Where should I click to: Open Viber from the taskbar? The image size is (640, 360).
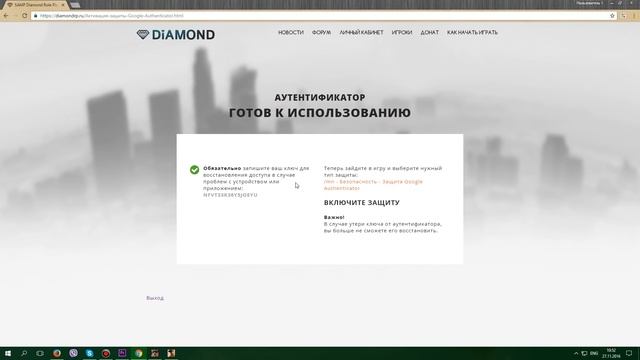(73, 353)
